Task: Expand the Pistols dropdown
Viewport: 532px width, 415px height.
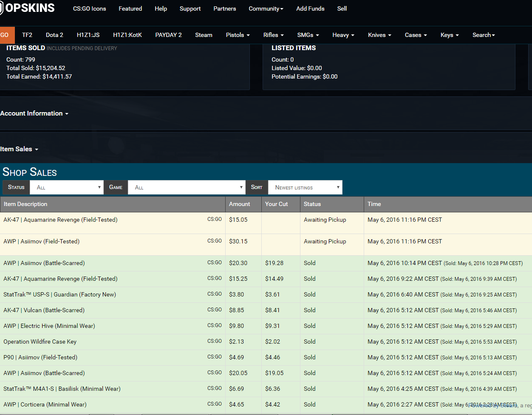Action: pyautogui.click(x=238, y=35)
